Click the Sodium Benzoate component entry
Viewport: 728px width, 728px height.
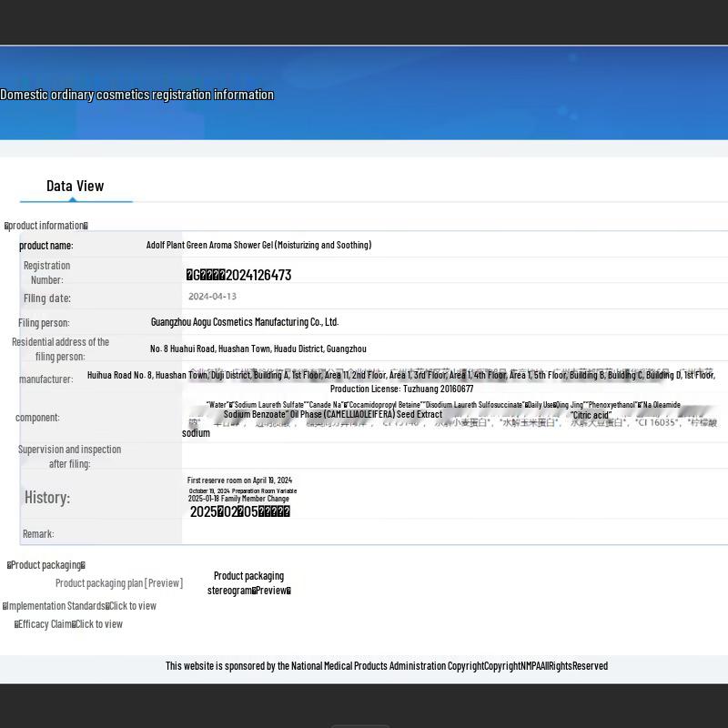(x=255, y=414)
